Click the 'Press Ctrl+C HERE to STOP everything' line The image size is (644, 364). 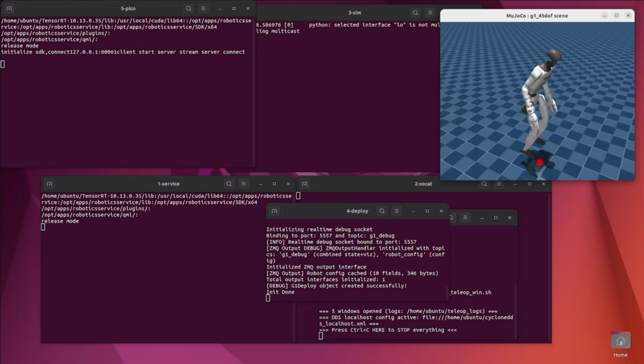coord(387,330)
